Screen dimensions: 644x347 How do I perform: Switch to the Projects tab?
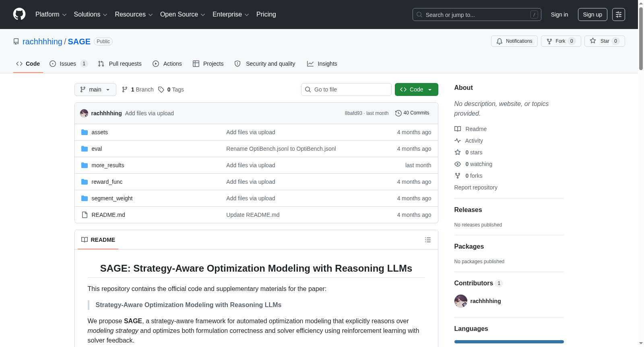(208, 64)
